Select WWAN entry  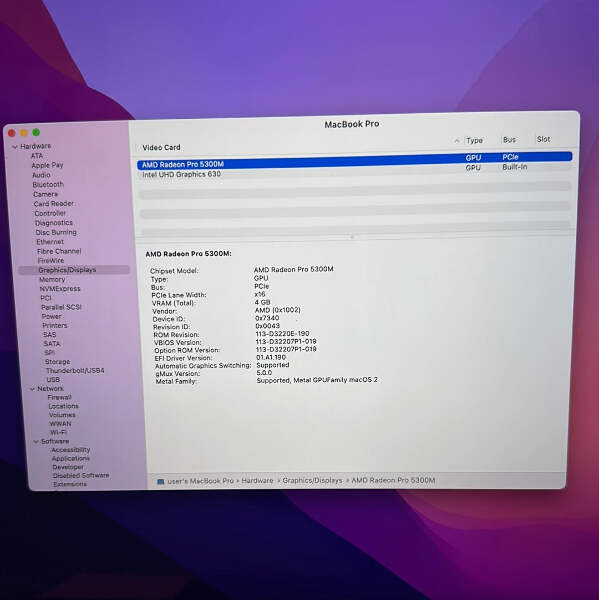(x=60, y=424)
